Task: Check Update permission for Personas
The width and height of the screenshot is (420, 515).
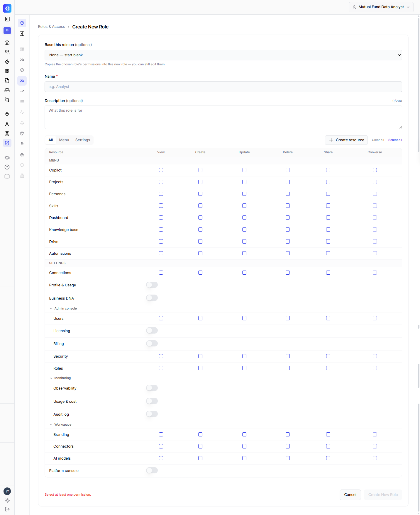Action: [x=244, y=194]
